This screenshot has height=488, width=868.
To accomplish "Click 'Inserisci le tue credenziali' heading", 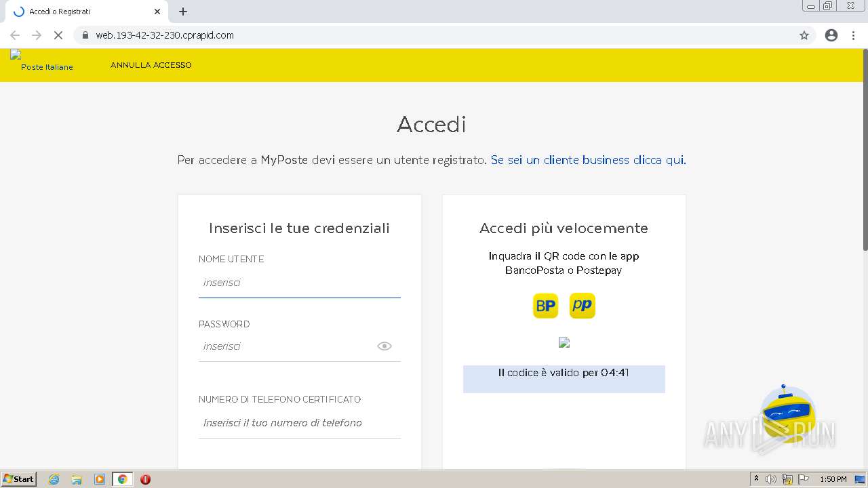I will coord(299,228).
